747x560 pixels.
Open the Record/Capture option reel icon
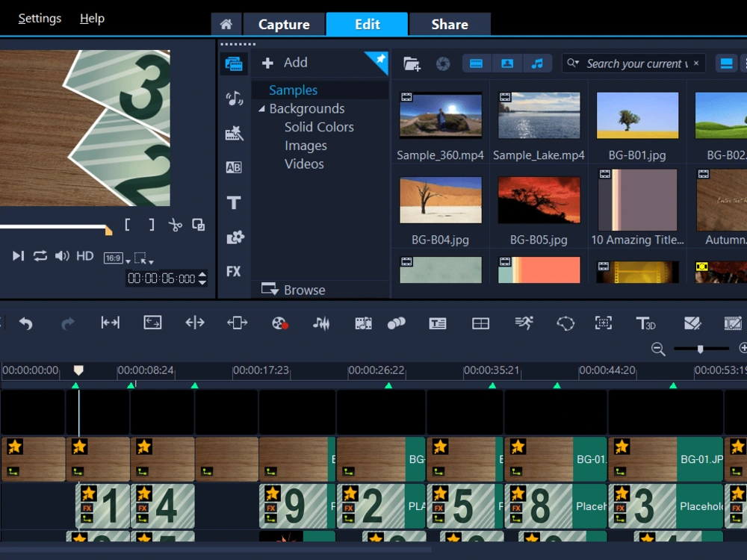pos(279,323)
